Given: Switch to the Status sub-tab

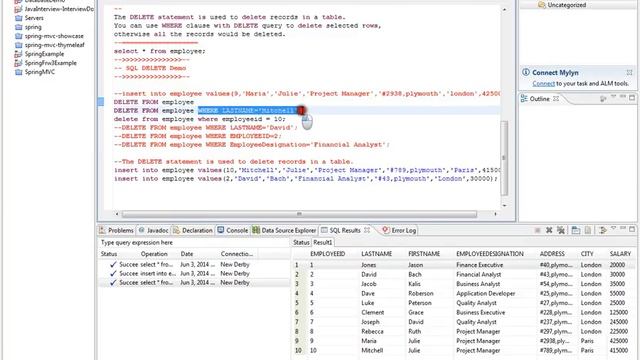Looking at the screenshot, I should (301, 242).
